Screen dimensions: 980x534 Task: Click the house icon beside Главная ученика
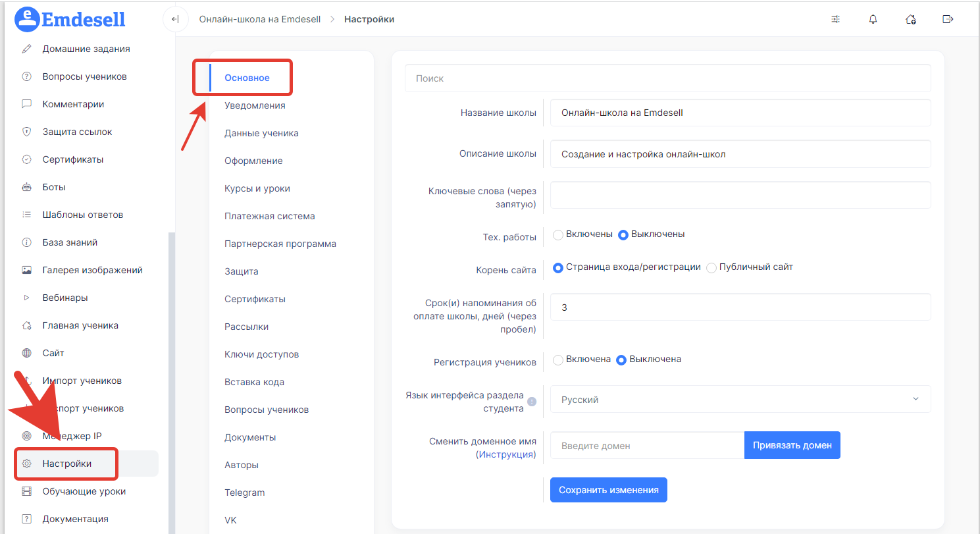[27, 325]
